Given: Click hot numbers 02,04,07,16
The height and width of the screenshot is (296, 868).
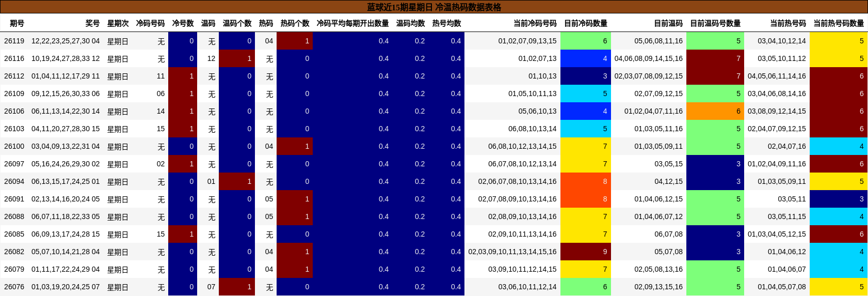Looking at the screenshot, I should coord(786,146).
